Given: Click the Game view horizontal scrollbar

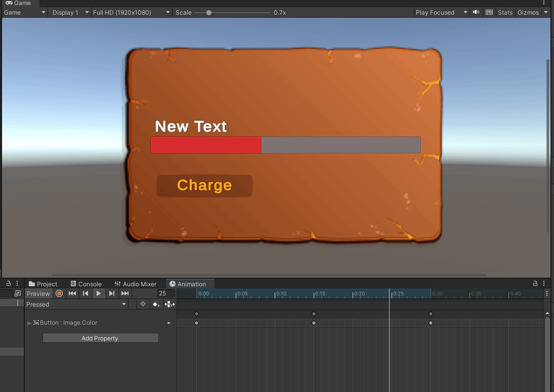Looking at the screenshot, I should 269,275.
